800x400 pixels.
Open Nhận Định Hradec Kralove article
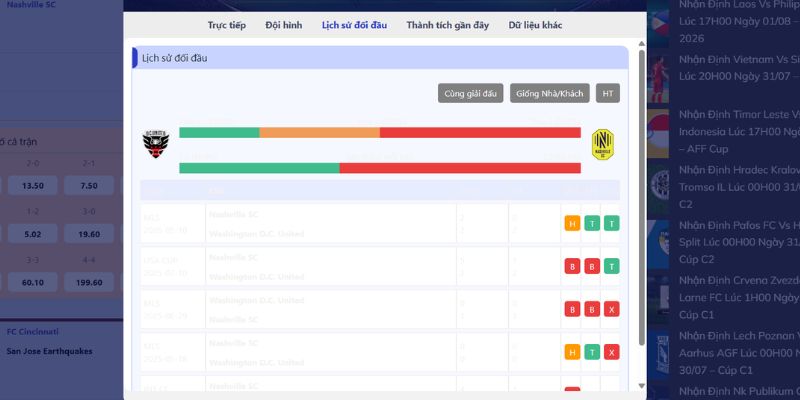pyautogui.click(x=739, y=187)
